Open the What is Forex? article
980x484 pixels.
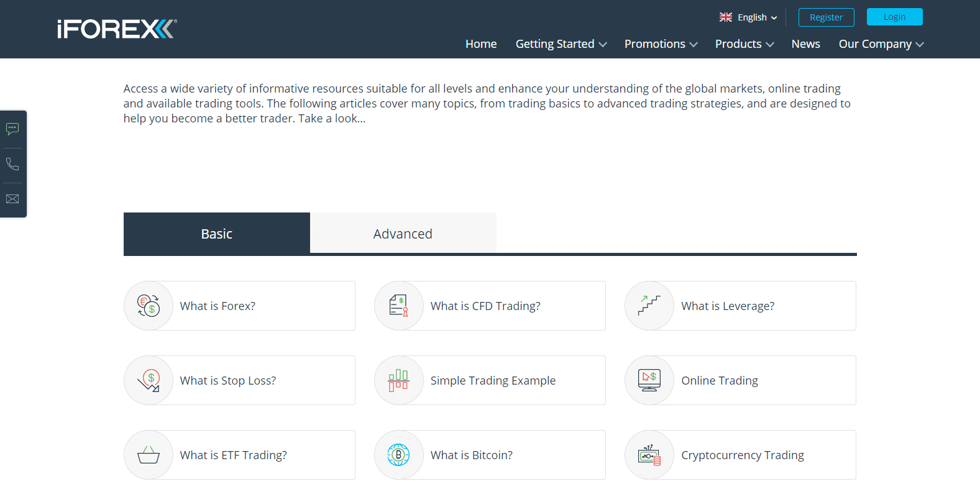click(239, 306)
